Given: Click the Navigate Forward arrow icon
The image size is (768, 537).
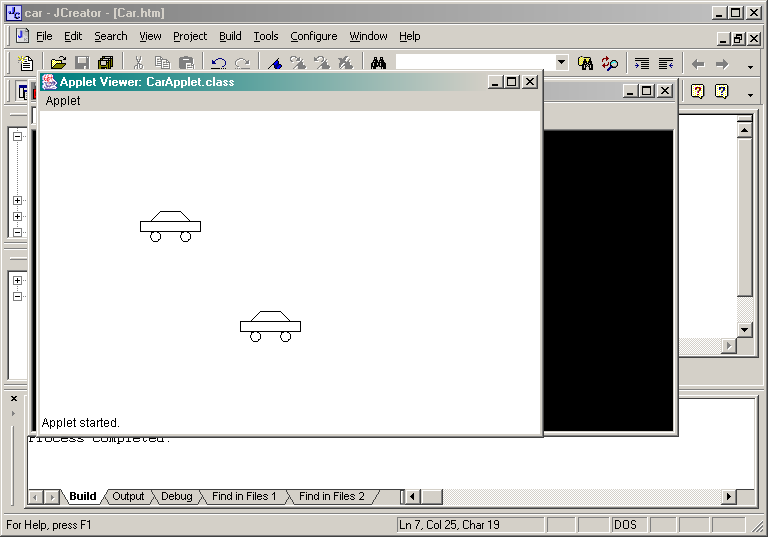Looking at the screenshot, I should (x=722, y=64).
